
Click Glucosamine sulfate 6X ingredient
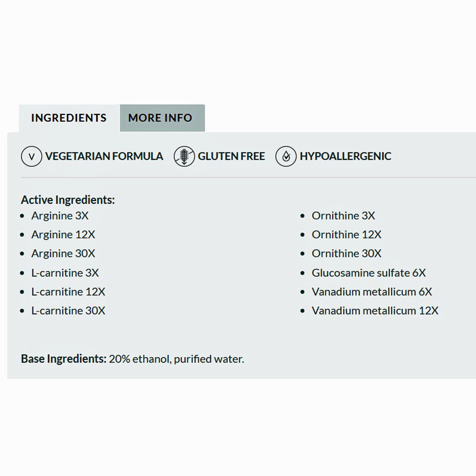click(x=369, y=273)
